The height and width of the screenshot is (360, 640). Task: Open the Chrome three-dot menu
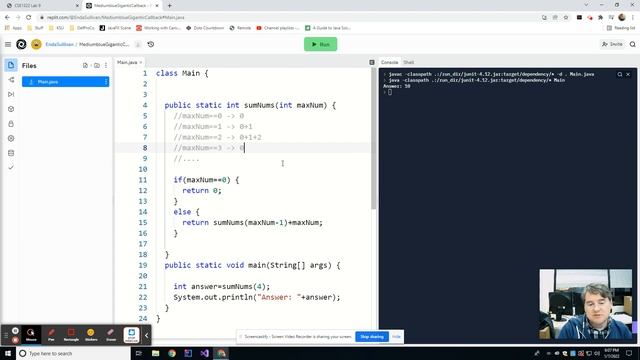(633, 18)
